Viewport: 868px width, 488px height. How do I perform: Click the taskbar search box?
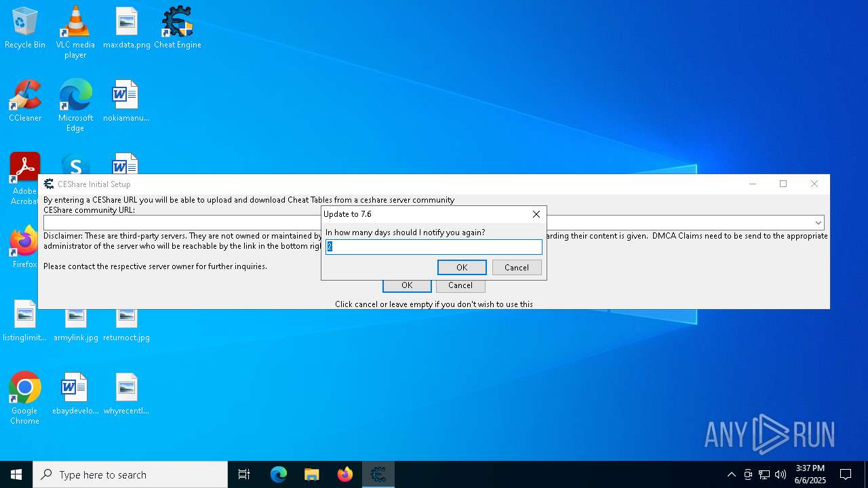(130, 474)
